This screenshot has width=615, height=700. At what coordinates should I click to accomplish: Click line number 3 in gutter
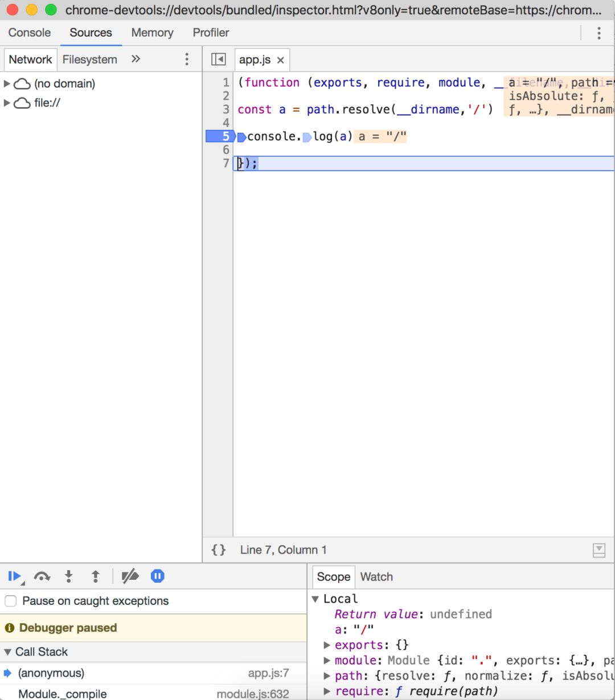[x=226, y=109]
